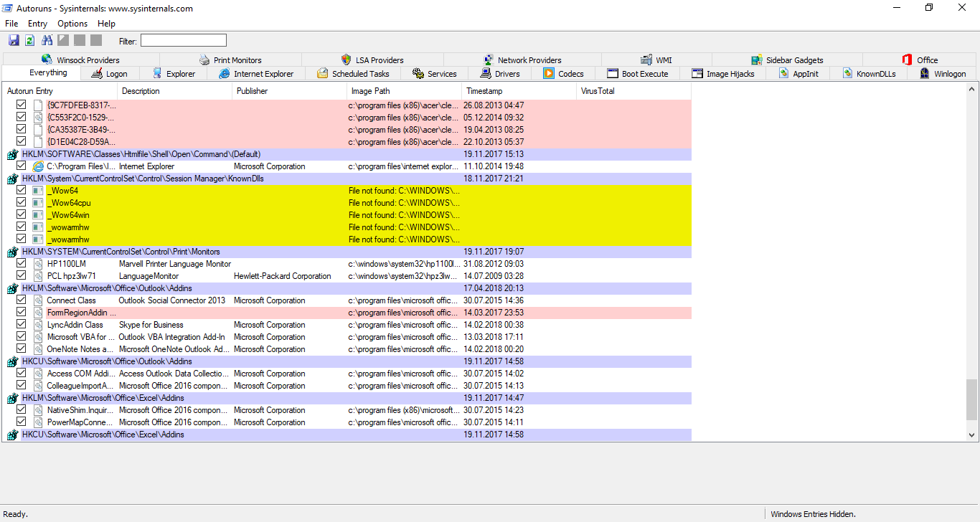This screenshot has height=522, width=980.
Task: Switch to the Boot Execute tab
Action: tap(638, 74)
